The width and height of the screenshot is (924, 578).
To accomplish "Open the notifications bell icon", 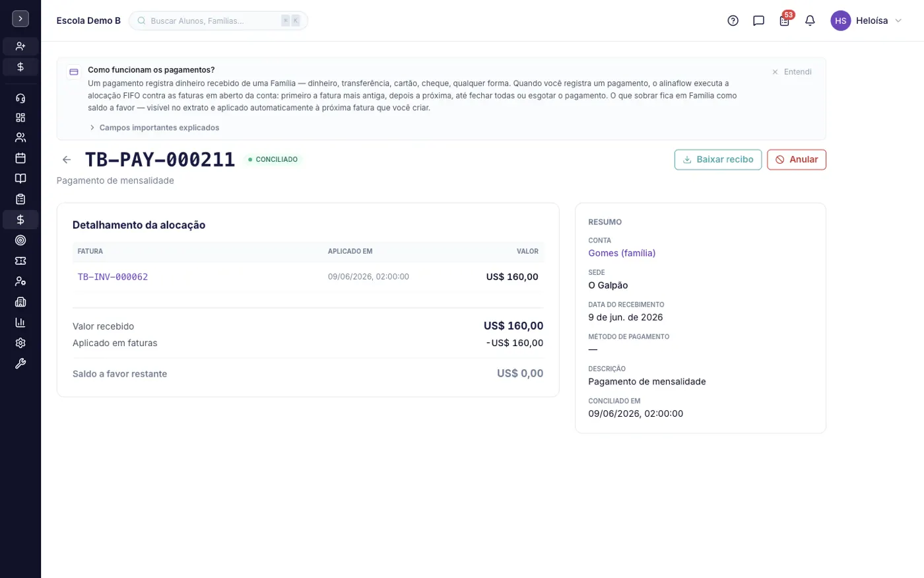I will (x=810, y=20).
